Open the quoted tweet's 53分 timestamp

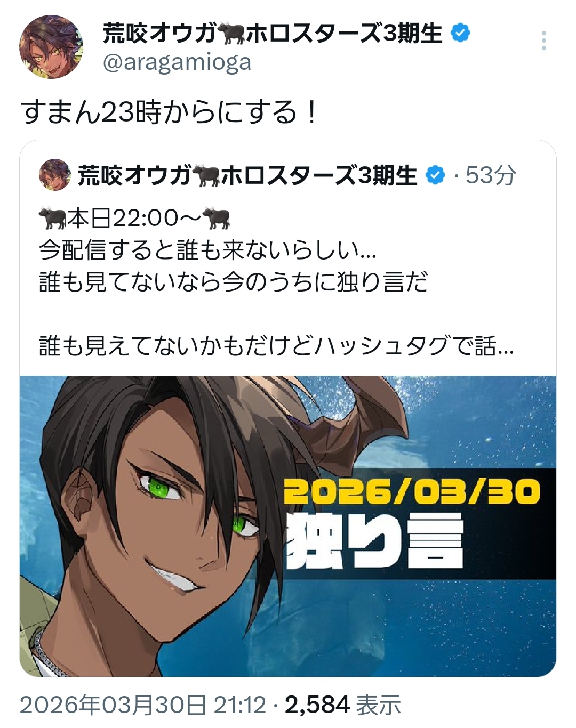point(491,175)
